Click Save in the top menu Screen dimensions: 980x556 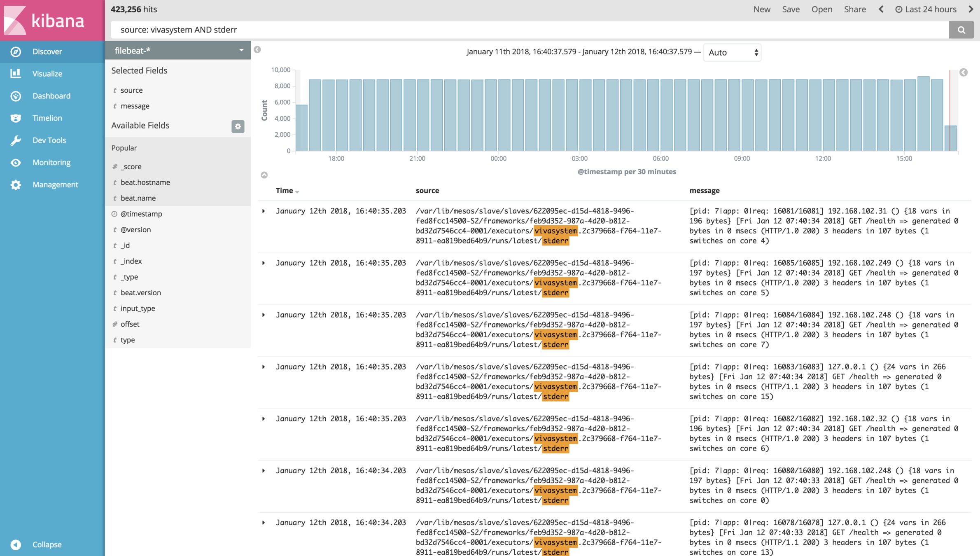coord(791,9)
